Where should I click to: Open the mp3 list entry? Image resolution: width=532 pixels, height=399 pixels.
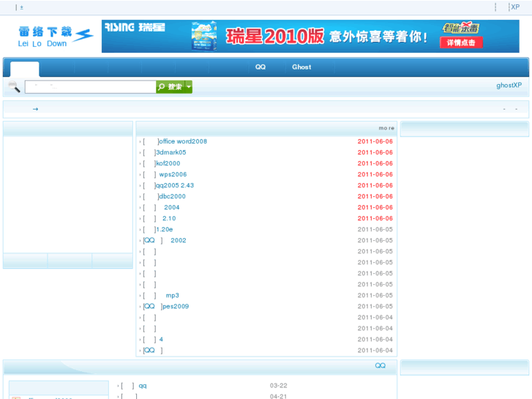pyautogui.click(x=173, y=296)
